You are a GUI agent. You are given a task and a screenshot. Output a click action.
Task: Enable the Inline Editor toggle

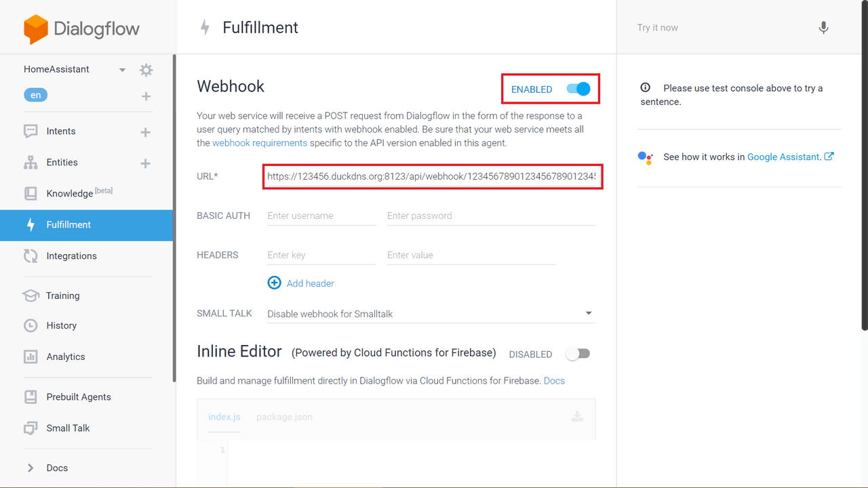(578, 354)
